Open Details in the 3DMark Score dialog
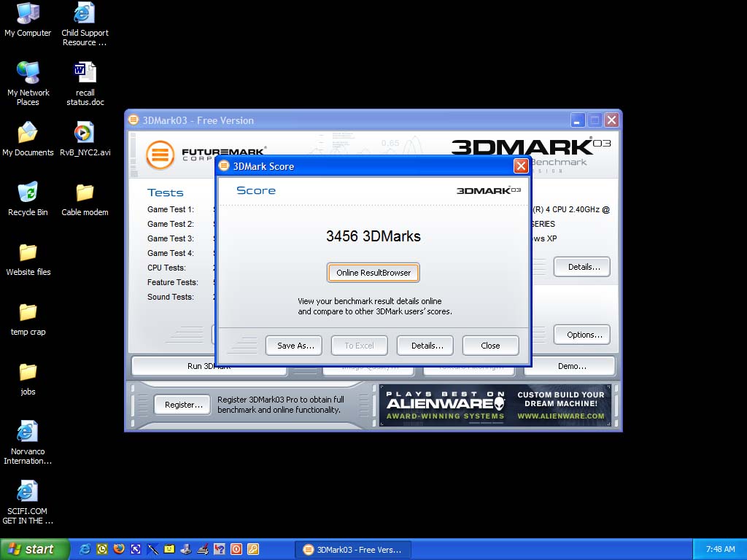 tap(425, 346)
